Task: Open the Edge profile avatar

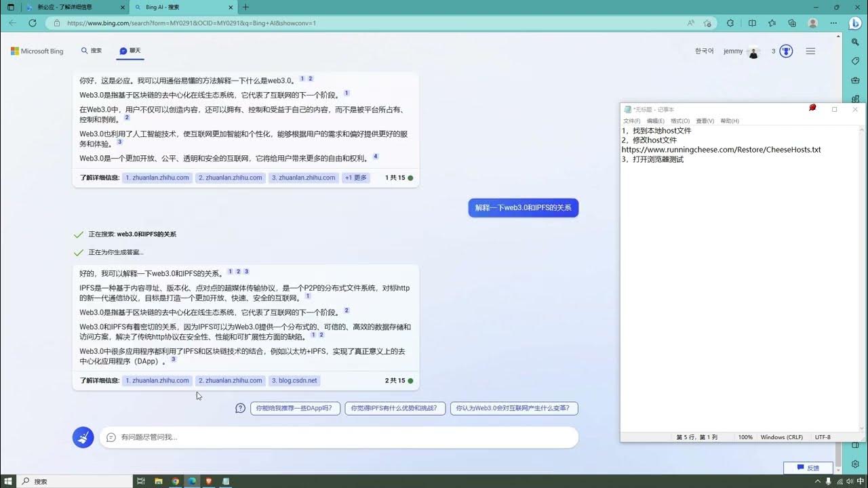Action: pyautogui.click(x=813, y=22)
